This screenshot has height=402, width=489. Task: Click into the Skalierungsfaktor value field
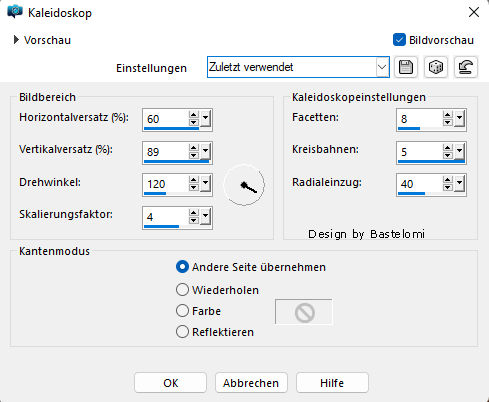(x=165, y=217)
